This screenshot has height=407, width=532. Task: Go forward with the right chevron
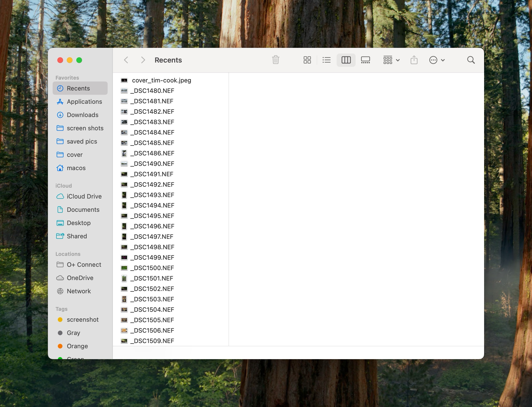[143, 60]
